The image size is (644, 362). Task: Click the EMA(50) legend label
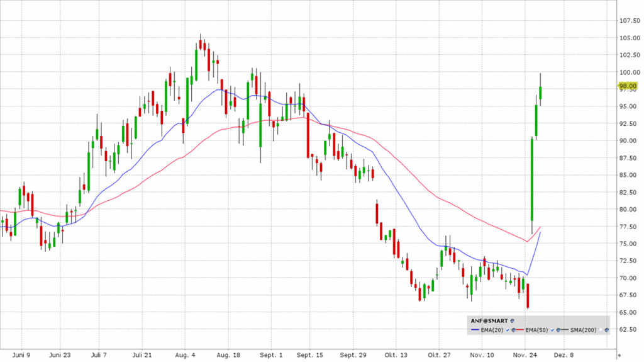[x=536, y=330]
